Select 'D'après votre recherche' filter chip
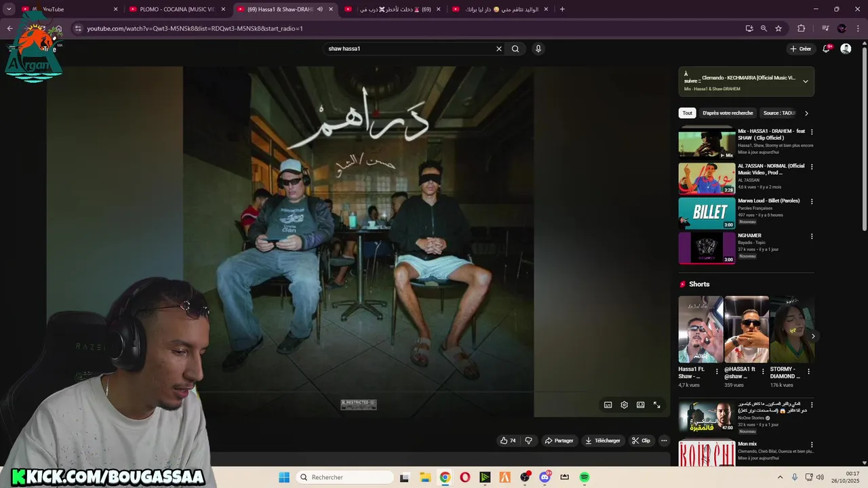The height and width of the screenshot is (488, 868). point(728,113)
